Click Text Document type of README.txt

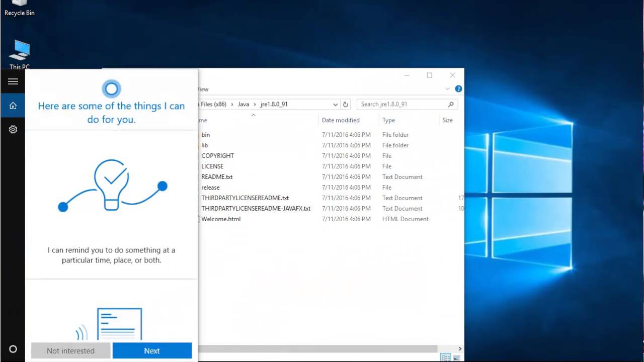[x=403, y=177]
